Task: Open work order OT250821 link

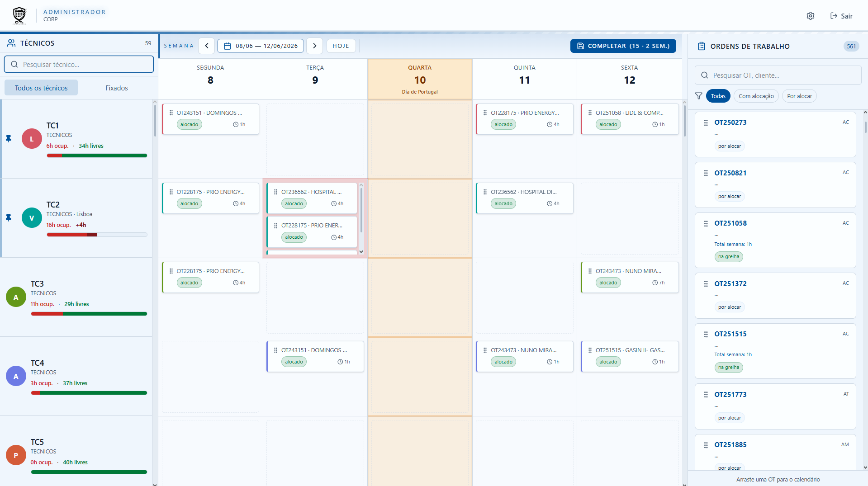Action: 730,173
